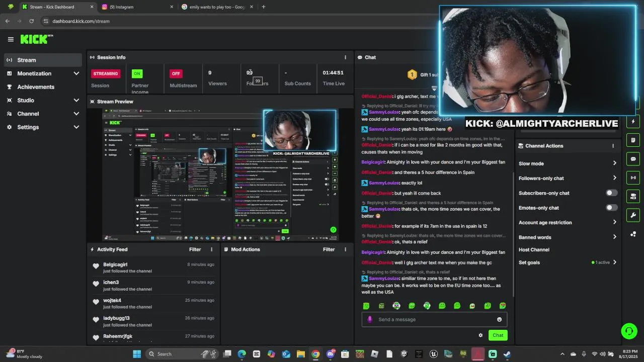This screenshot has width=644, height=362.
Task: Reload the browser page
Action: click(31, 21)
